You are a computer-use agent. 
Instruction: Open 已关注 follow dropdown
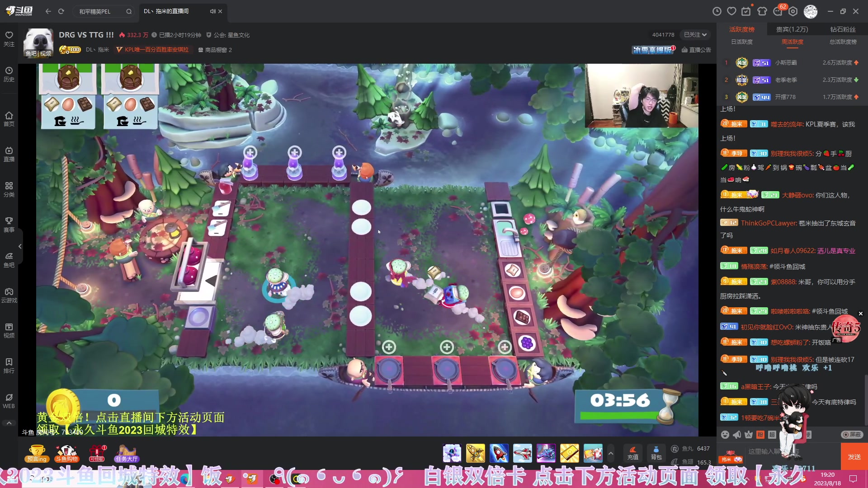tap(695, 35)
